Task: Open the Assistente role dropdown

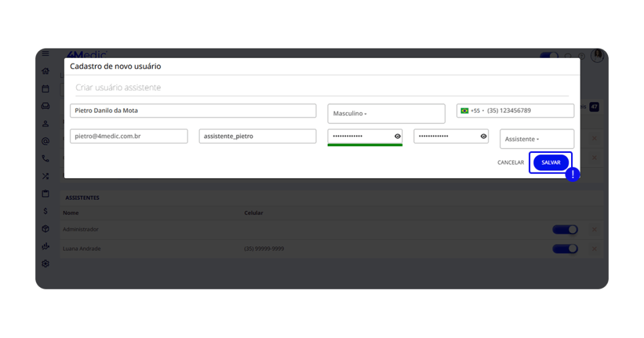Action: pos(536,139)
